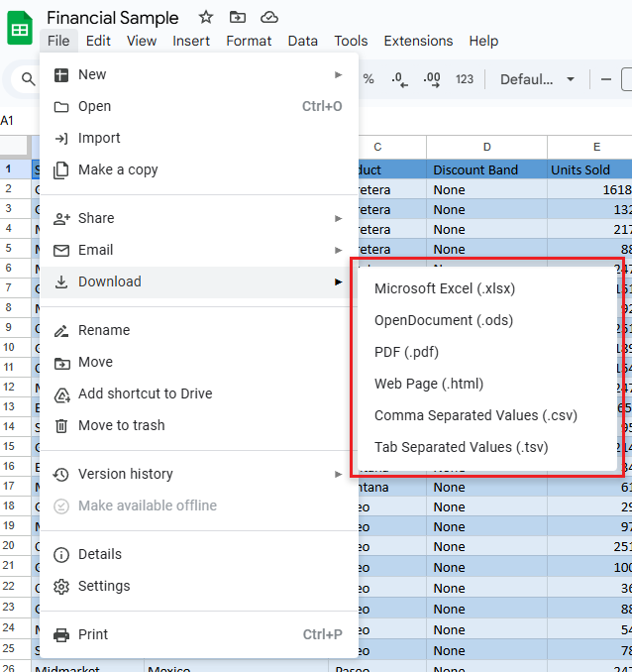Choose Add shortcut to Drive

click(199, 393)
